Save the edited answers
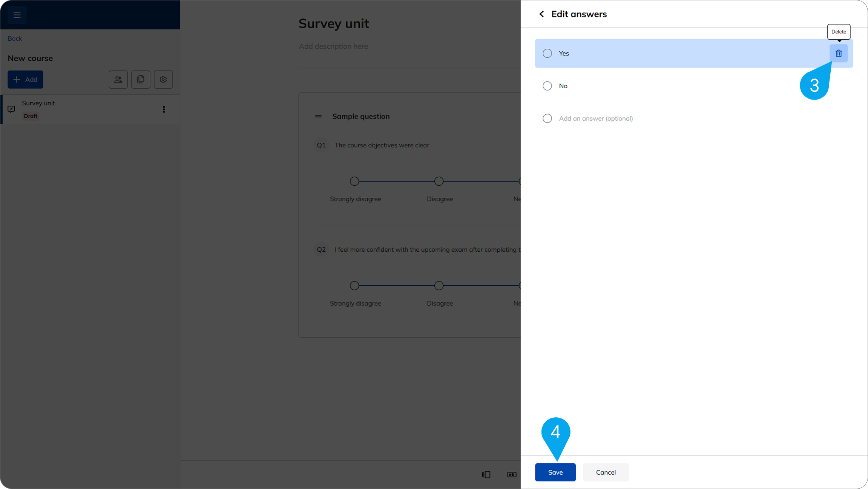 (x=555, y=472)
